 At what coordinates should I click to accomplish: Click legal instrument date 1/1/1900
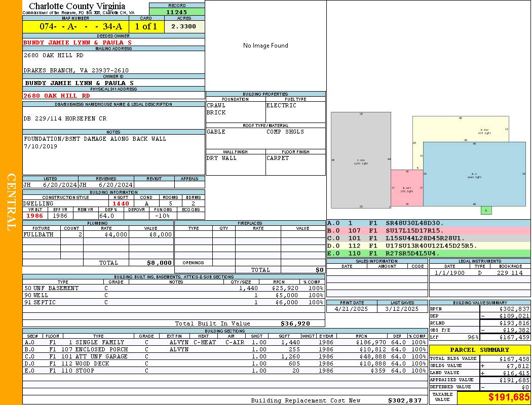[450, 273]
